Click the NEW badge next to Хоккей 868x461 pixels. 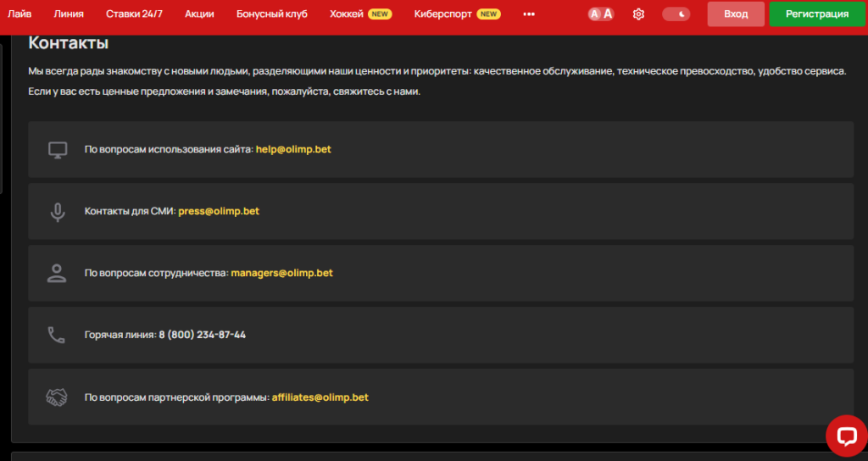(380, 14)
